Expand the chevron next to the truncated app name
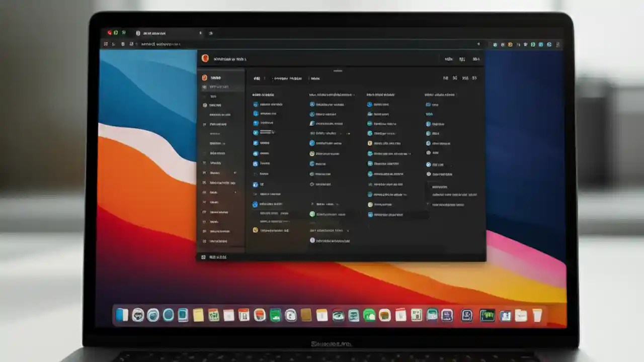This screenshot has height=362, width=644. (348, 133)
